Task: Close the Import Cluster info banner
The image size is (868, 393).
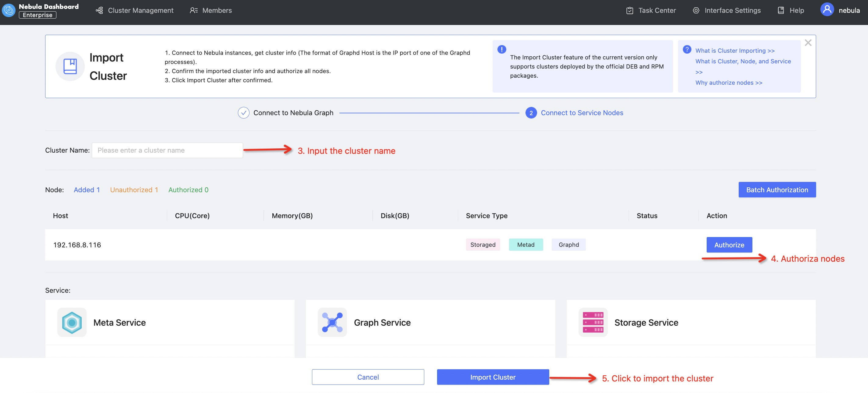Action: point(808,43)
